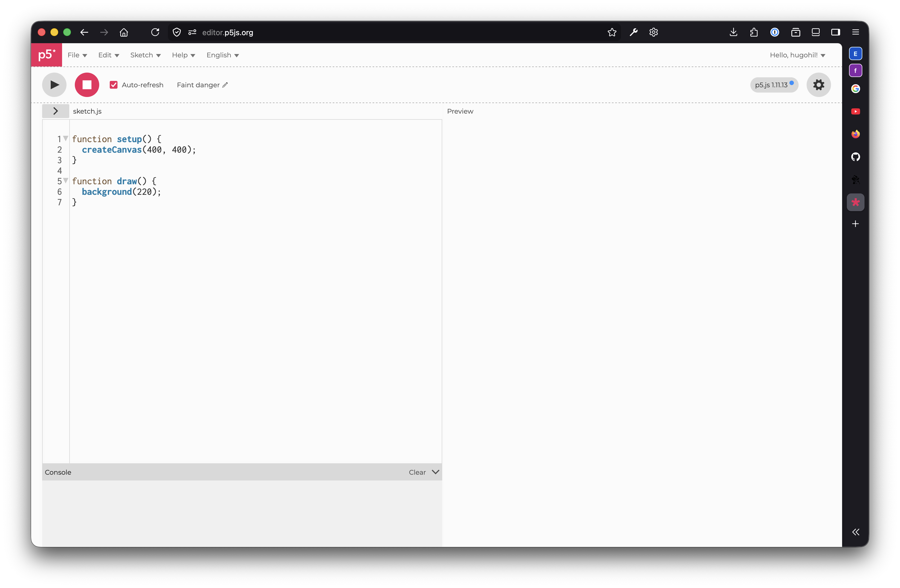900x588 pixels.
Task: Click line number 4 in the gutter
Action: click(x=59, y=170)
